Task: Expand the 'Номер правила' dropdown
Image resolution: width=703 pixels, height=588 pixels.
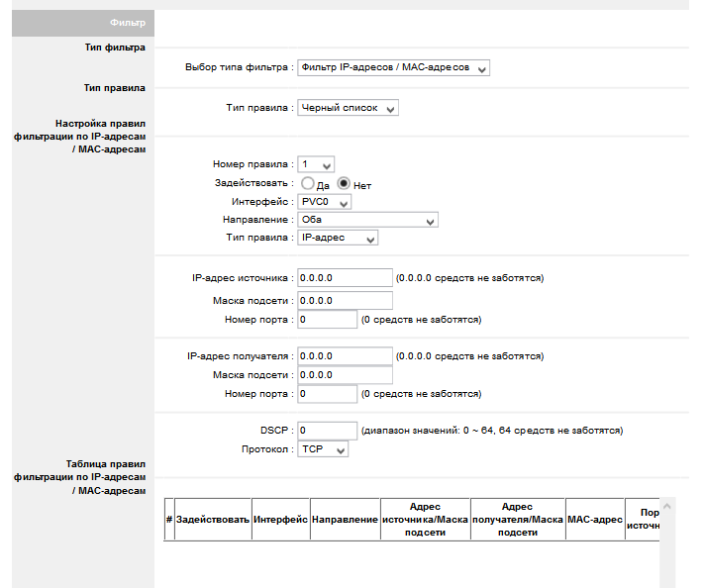Action: [x=316, y=164]
